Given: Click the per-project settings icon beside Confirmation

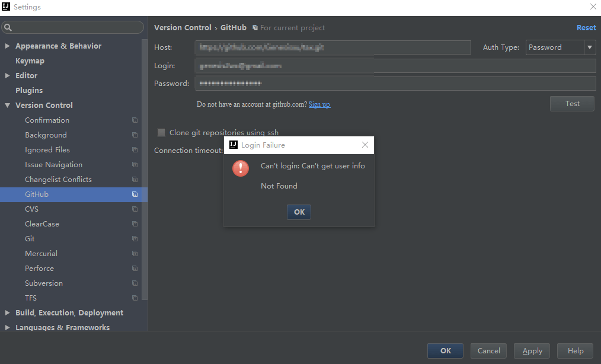Looking at the screenshot, I should [136, 120].
